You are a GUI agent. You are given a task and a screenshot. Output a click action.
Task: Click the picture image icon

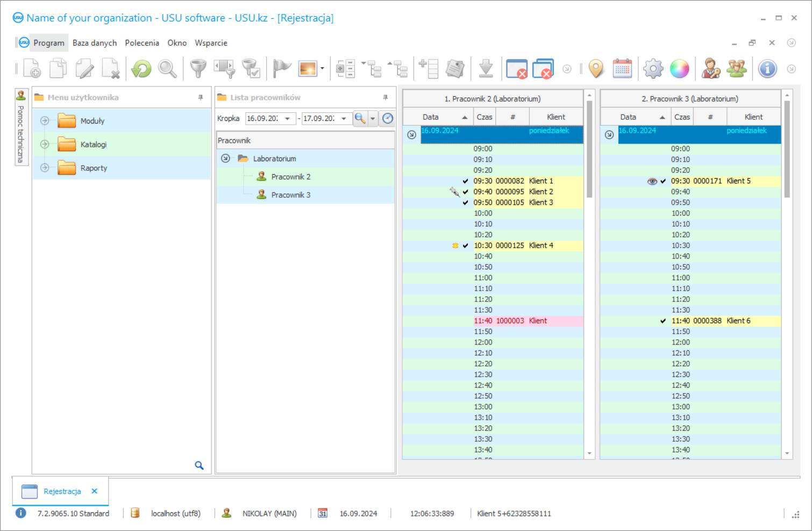tap(308, 69)
